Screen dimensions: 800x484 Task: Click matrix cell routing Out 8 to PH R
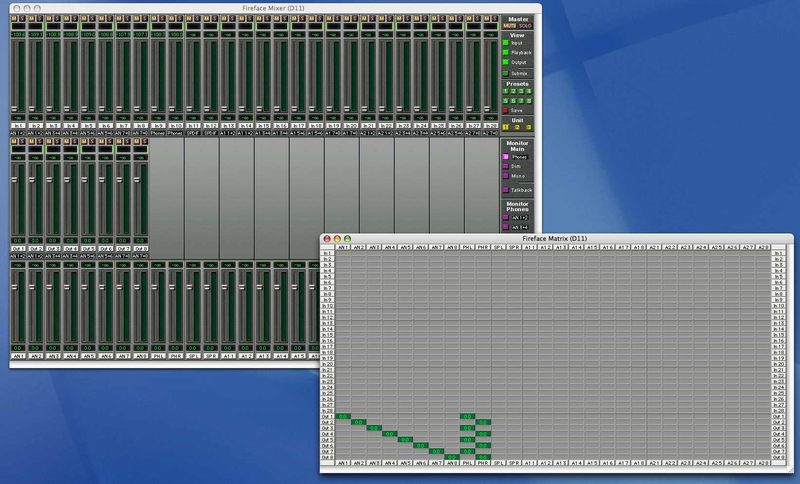click(483, 457)
